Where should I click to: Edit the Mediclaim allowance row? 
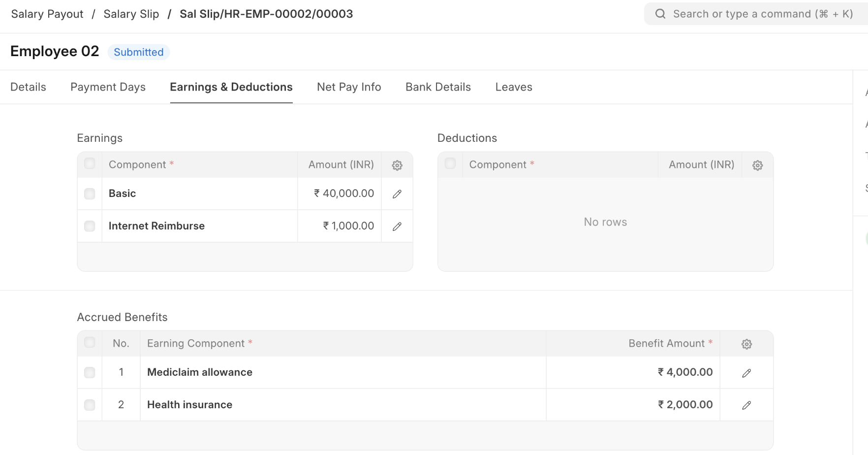pos(746,373)
